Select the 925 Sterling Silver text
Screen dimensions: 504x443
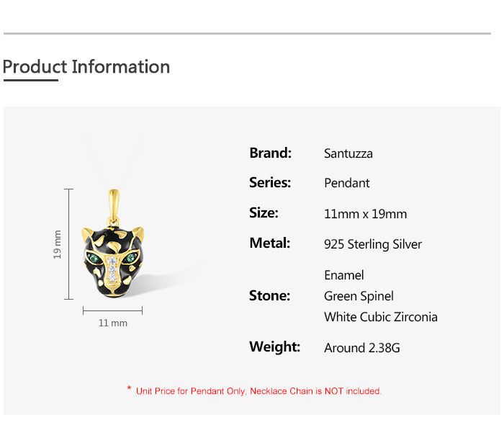click(373, 244)
